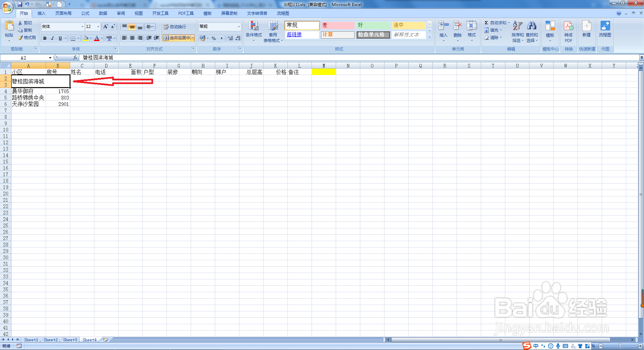Toggle Wrap Text (自动换行)
This screenshot has height=350, width=644.
pos(175,27)
